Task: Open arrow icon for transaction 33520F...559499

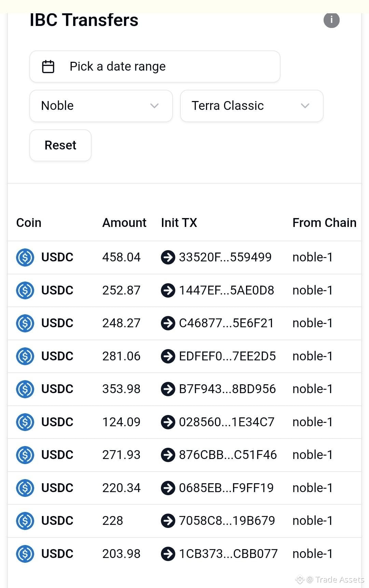Action: (168, 257)
